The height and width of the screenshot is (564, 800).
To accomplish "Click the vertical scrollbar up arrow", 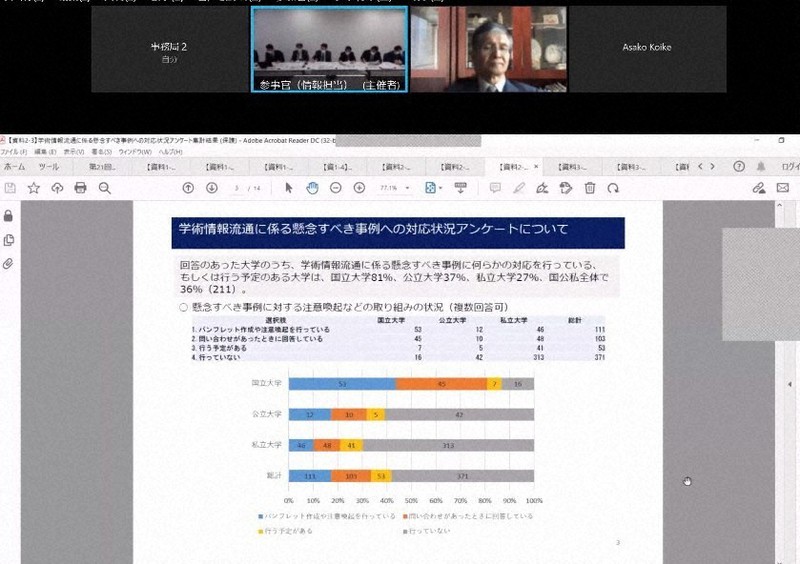I will pos(779,205).
